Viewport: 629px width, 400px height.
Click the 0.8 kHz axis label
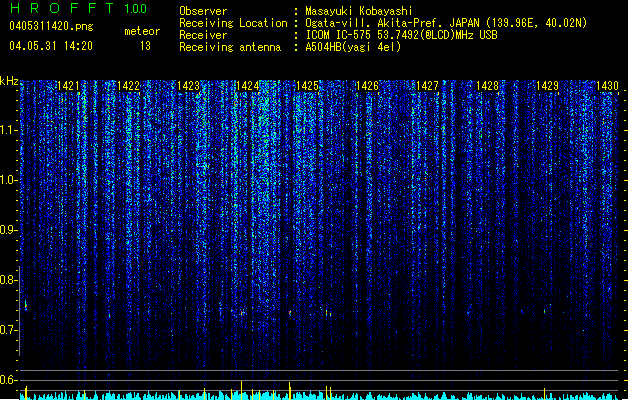tap(8, 280)
